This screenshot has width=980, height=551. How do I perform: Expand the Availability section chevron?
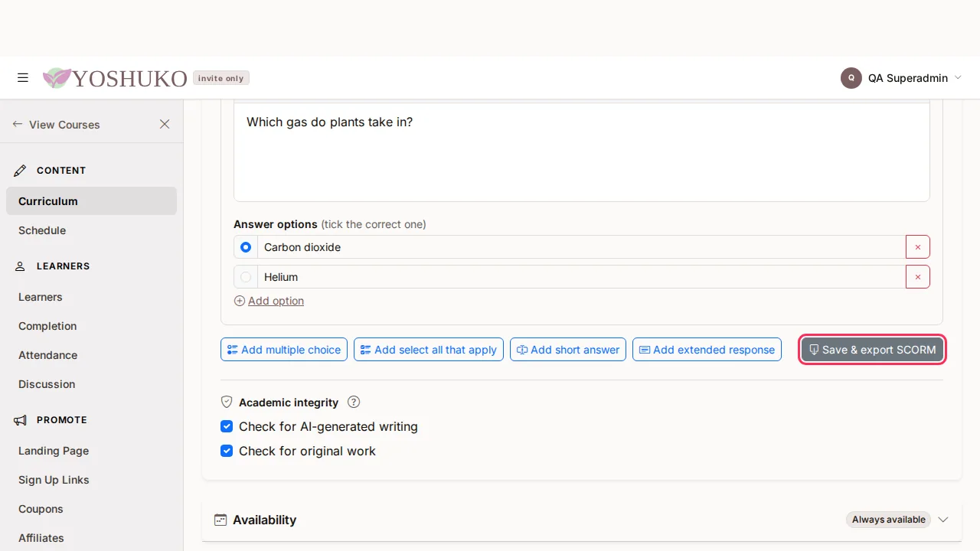(x=943, y=520)
